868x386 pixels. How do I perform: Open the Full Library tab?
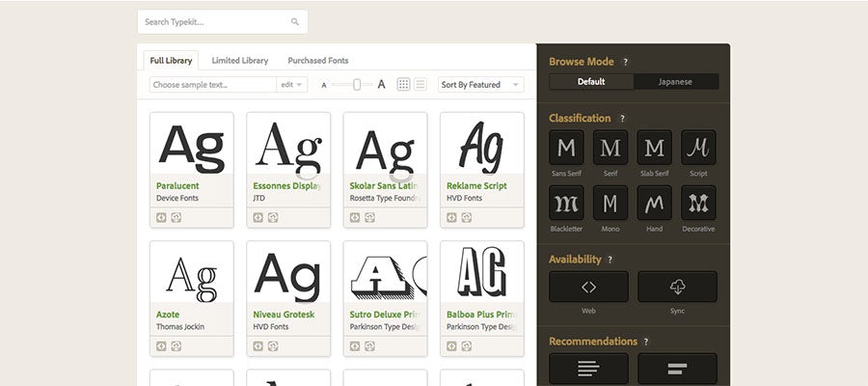pos(171,61)
